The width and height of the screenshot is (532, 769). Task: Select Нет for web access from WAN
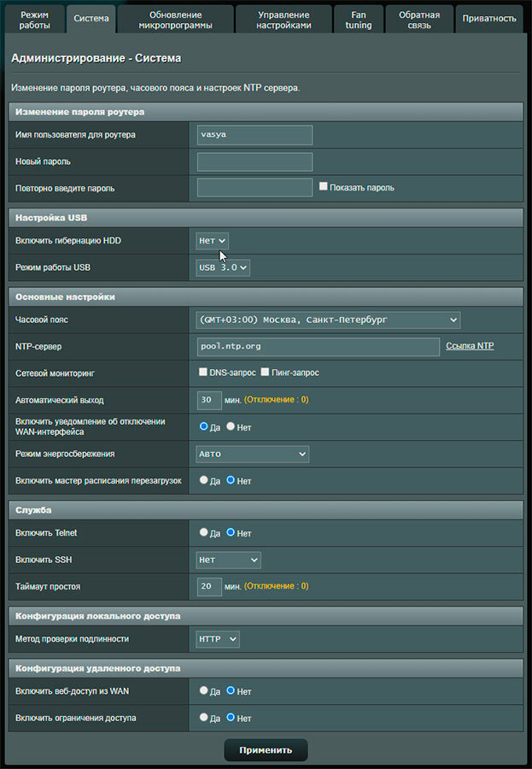(231, 690)
